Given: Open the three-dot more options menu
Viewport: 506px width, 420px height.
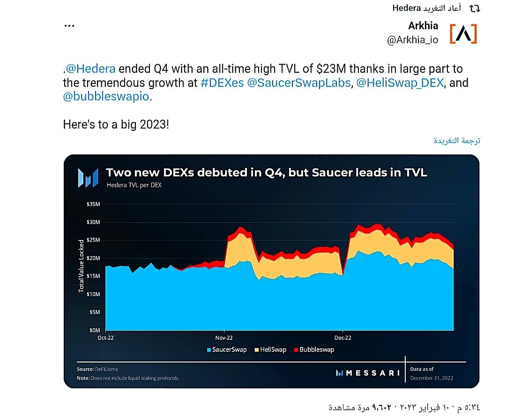Looking at the screenshot, I should [69, 26].
